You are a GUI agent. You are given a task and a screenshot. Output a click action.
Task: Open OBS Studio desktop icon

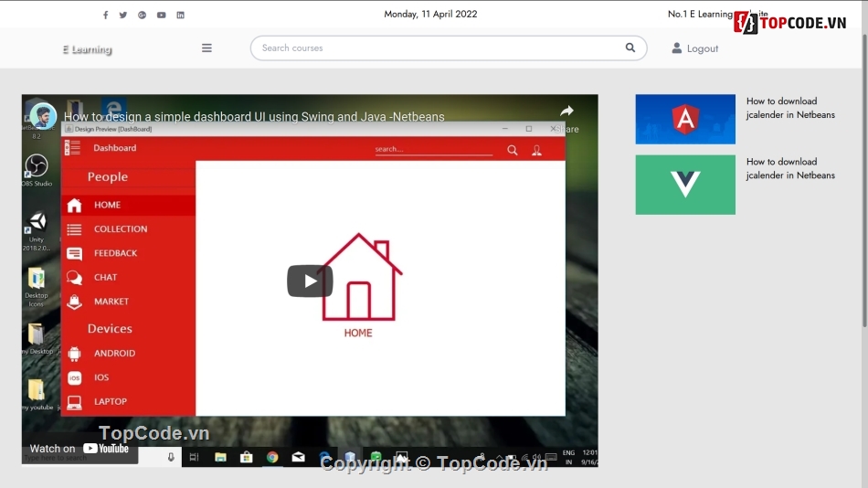pos(37,170)
